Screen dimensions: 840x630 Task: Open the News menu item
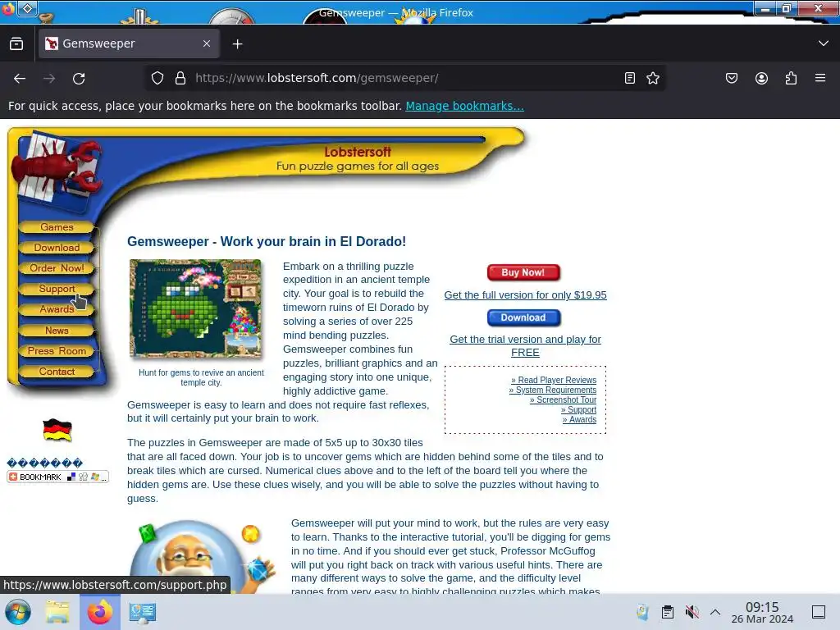(x=57, y=331)
